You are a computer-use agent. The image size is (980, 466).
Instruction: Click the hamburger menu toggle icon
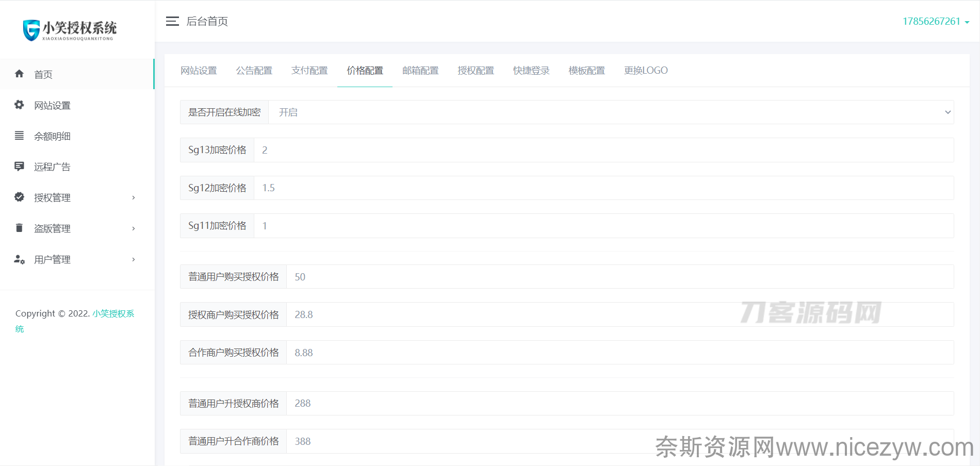click(x=172, y=21)
